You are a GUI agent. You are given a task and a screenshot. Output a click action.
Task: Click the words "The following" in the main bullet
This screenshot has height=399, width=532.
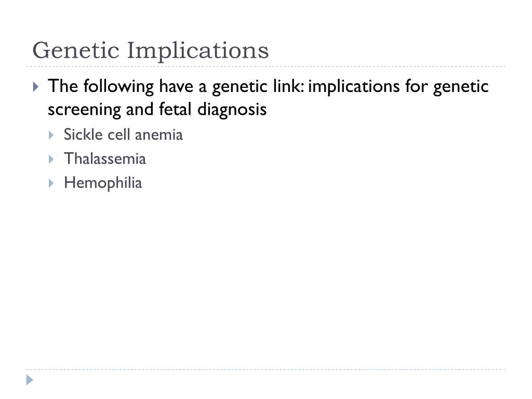(x=101, y=86)
